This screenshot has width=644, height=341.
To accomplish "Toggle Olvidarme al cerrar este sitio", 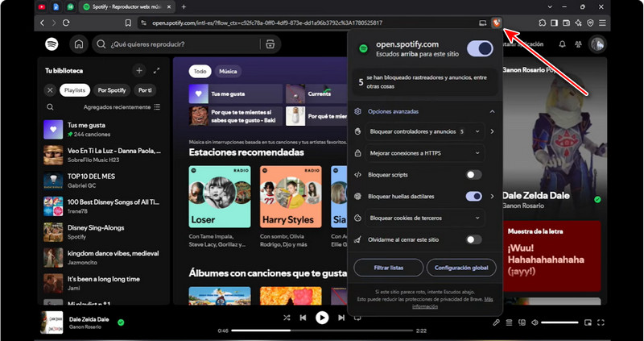I will point(473,239).
